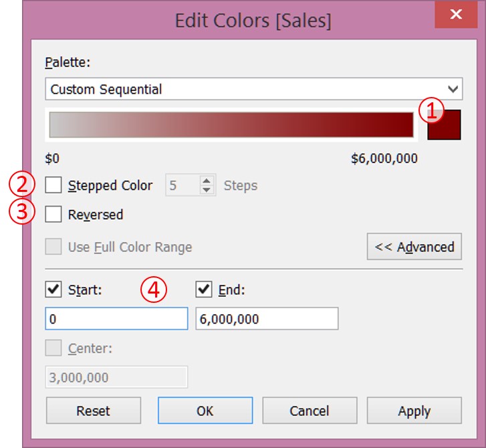Enable the Stepped Color checkbox
This screenshot has width=486, height=448.
click(x=53, y=185)
